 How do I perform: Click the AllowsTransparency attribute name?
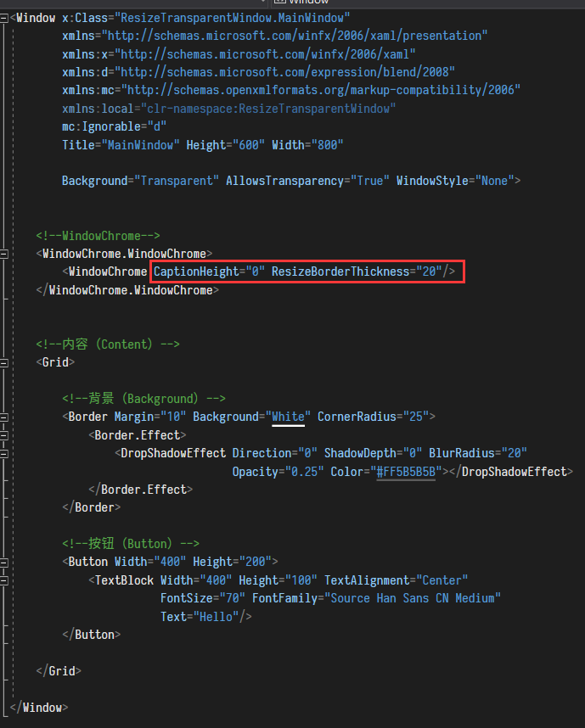click(x=284, y=181)
